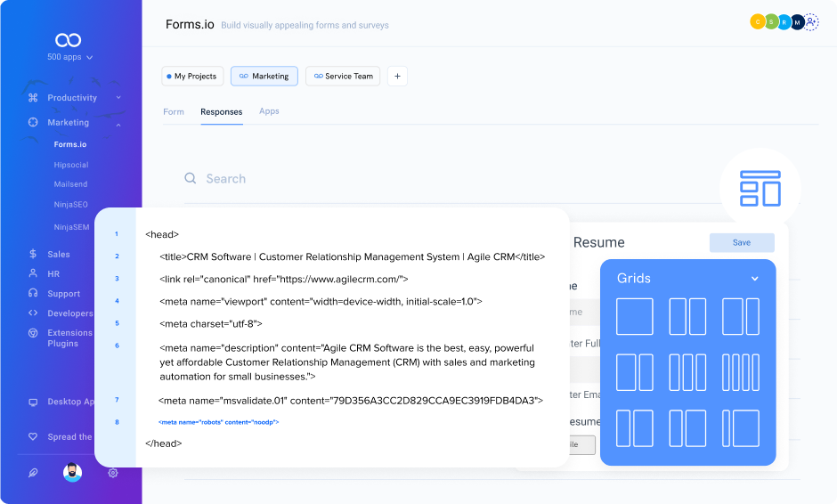Switch to the Apps tab
The image size is (837, 504).
pyautogui.click(x=269, y=111)
